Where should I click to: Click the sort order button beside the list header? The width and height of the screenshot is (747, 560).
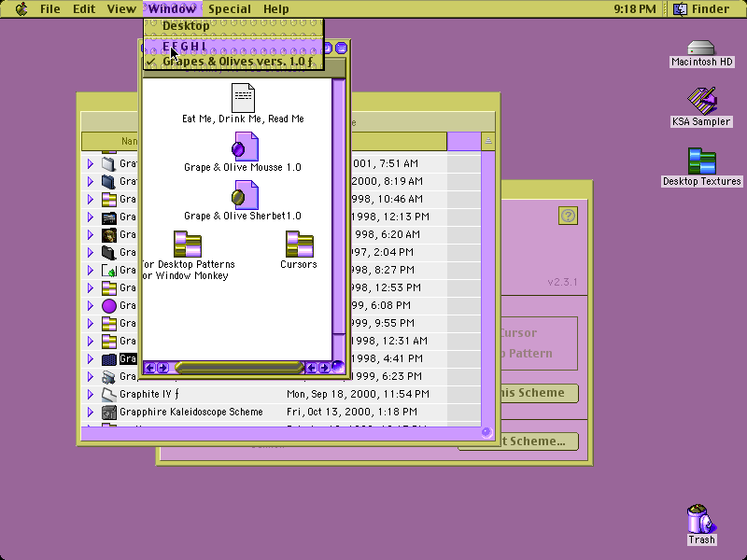click(x=487, y=141)
